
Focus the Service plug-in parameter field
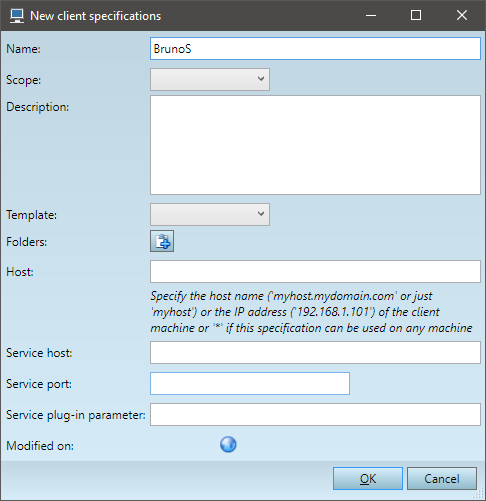[x=315, y=415]
